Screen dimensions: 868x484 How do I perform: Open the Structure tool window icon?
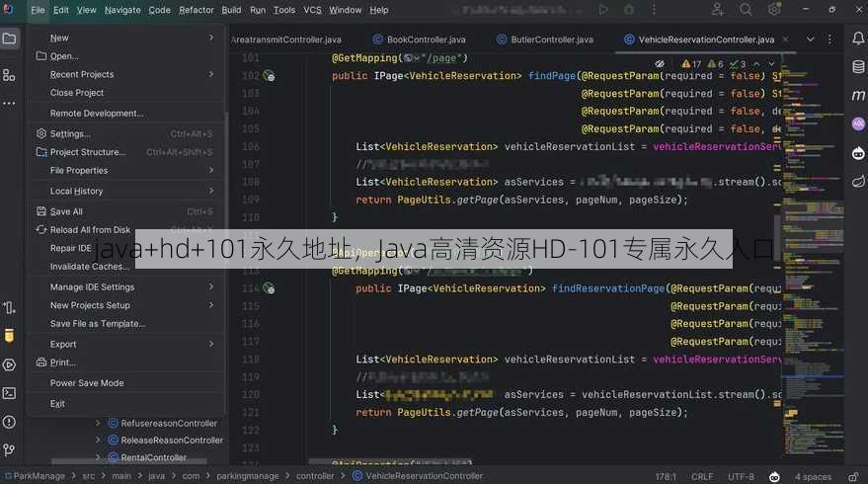(x=10, y=75)
